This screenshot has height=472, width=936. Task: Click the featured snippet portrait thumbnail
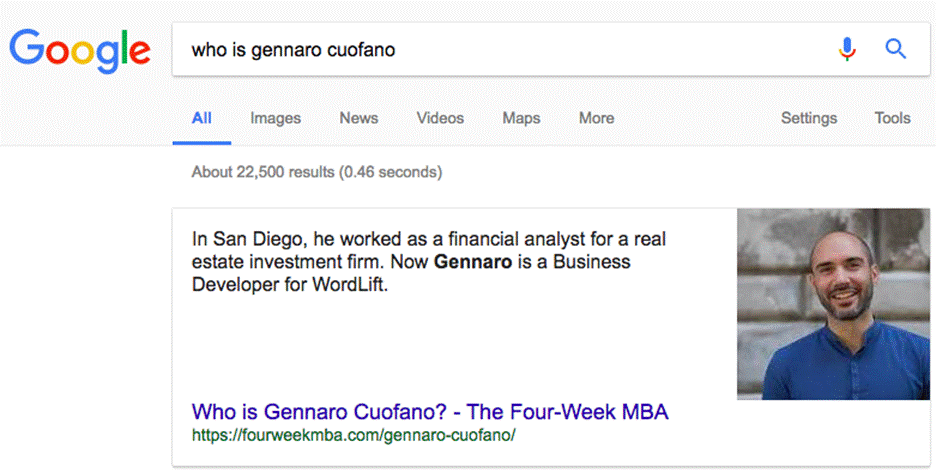[832, 303]
